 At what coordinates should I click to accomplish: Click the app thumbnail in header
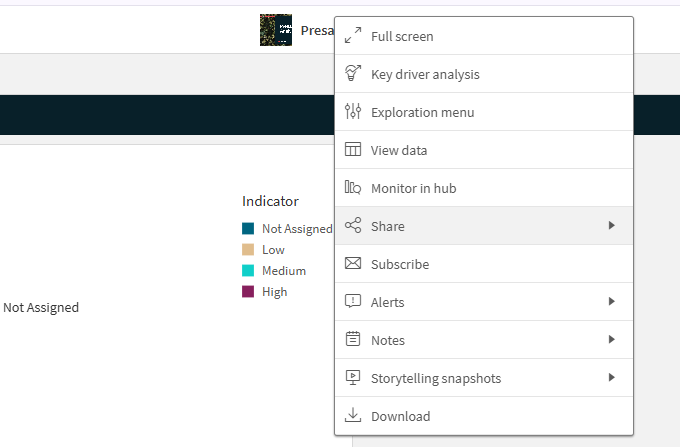point(275,30)
